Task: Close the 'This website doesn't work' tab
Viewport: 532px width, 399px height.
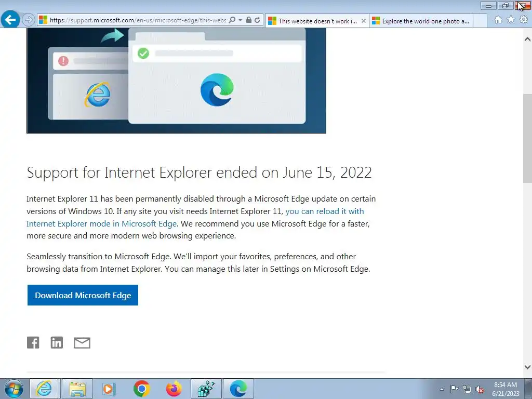Action: (x=363, y=21)
